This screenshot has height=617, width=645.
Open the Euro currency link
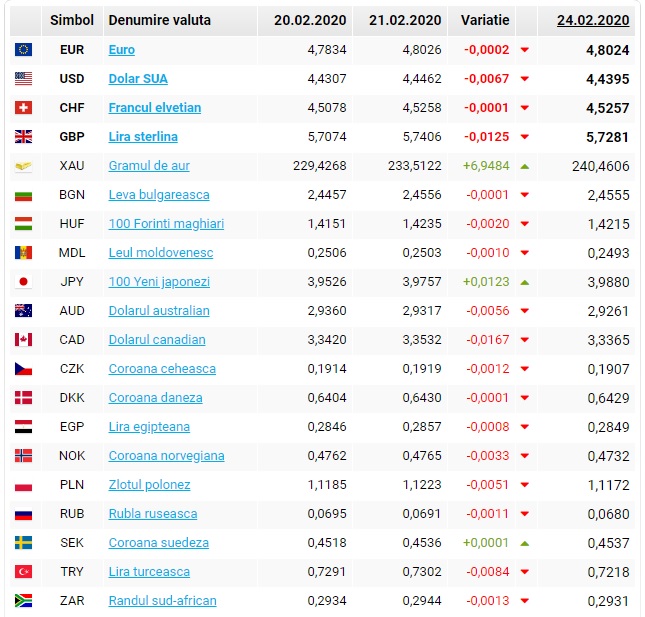[122, 50]
